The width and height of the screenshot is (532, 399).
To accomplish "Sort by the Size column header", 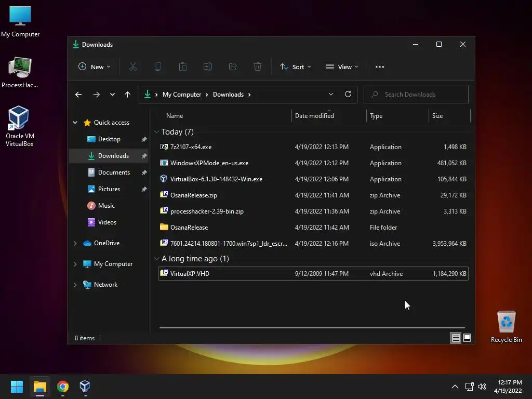I will (449, 116).
